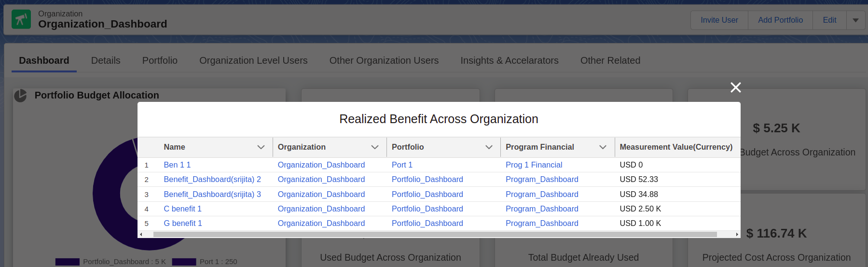
Task: Click the Organization telescope icon in header
Action: (x=21, y=19)
